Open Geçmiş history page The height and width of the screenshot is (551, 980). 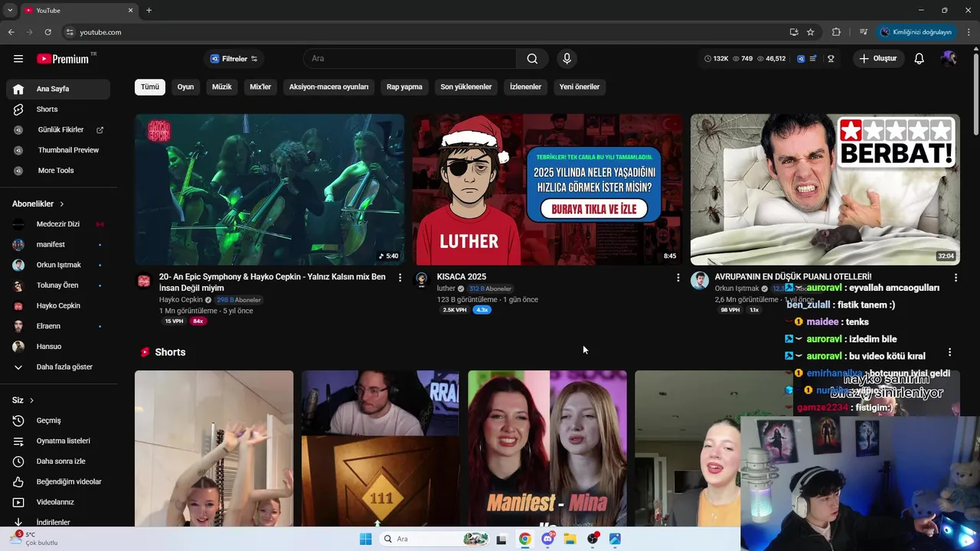[58, 420]
